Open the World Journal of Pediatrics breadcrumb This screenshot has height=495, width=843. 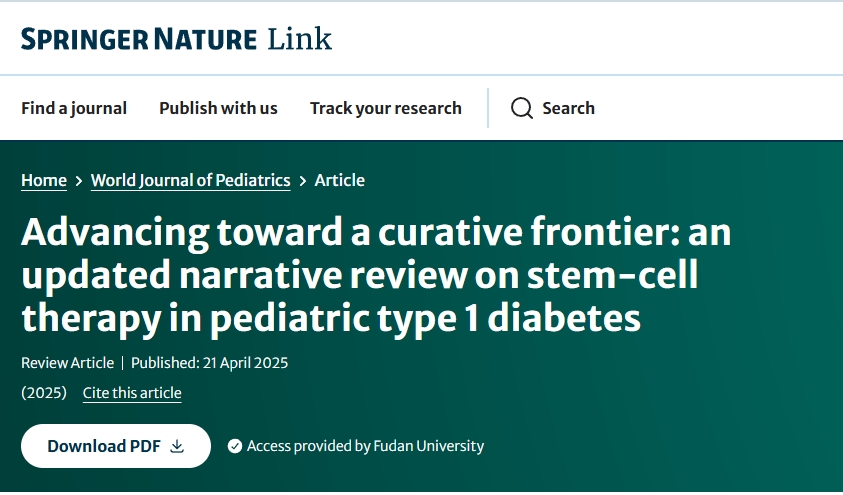[x=190, y=180]
